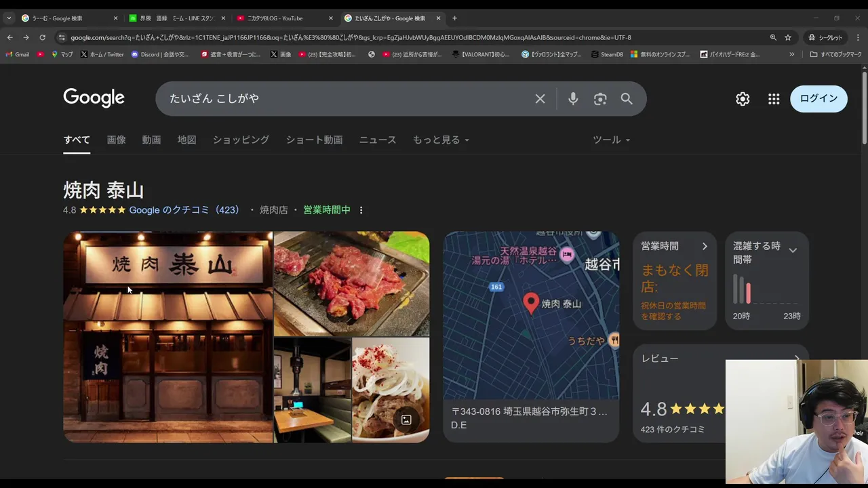Image resolution: width=868 pixels, height=488 pixels.
Task: Open the browser zoom magnifier icon
Action: pyautogui.click(x=773, y=37)
